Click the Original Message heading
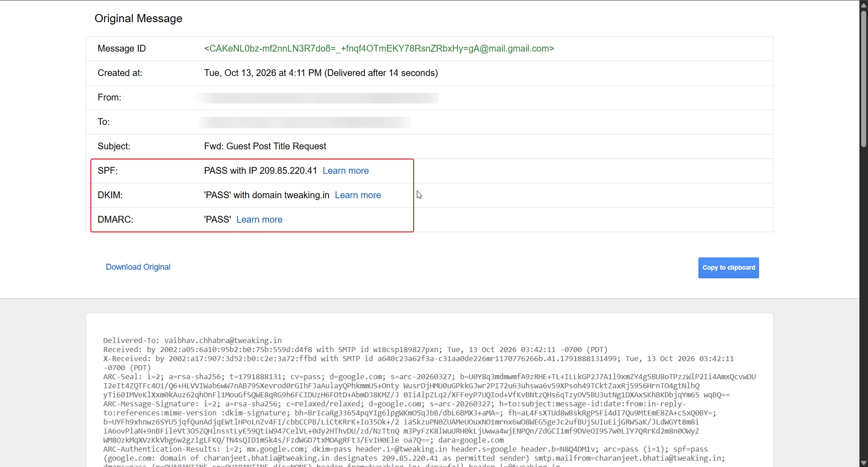 tap(138, 19)
